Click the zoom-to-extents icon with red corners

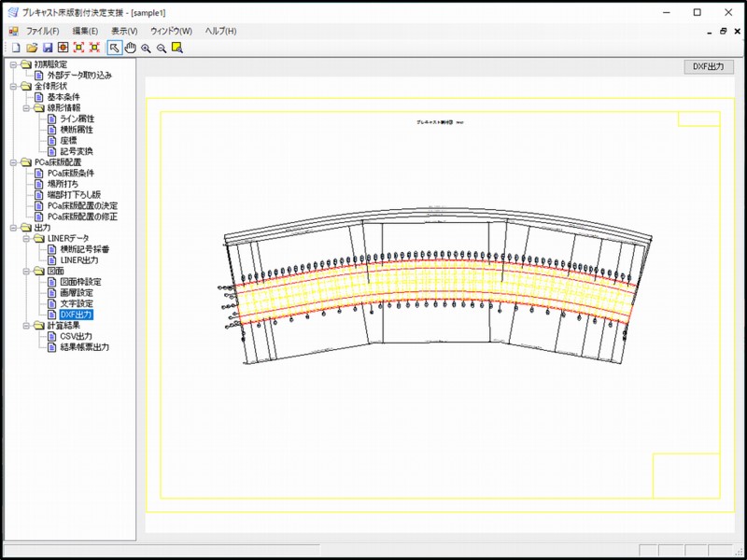click(x=79, y=47)
